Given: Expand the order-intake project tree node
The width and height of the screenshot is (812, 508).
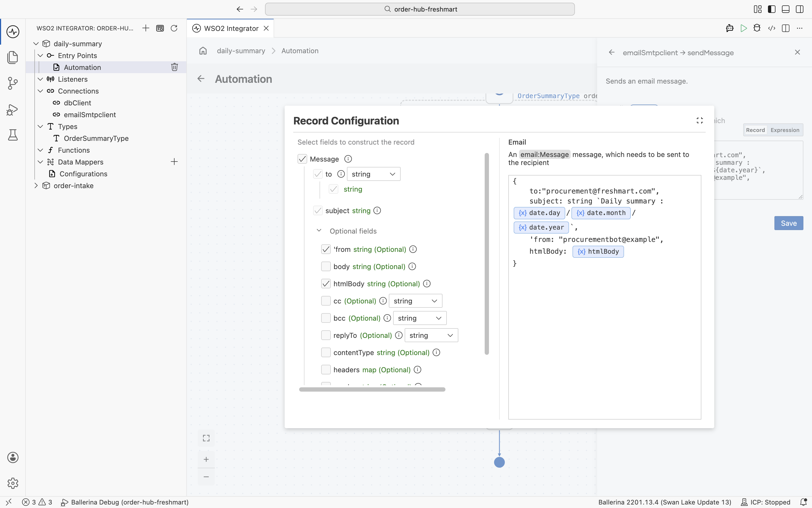Looking at the screenshot, I should pyautogui.click(x=36, y=185).
